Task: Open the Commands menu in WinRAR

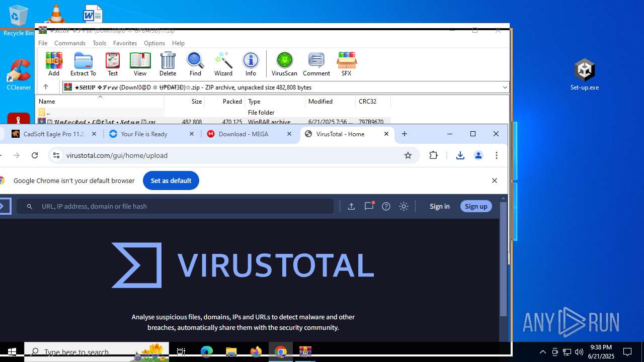Action: coord(70,43)
